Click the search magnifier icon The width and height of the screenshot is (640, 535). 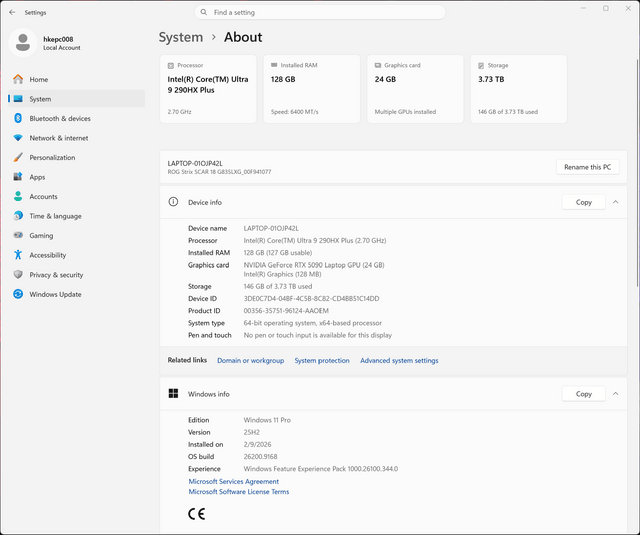tap(204, 12)
